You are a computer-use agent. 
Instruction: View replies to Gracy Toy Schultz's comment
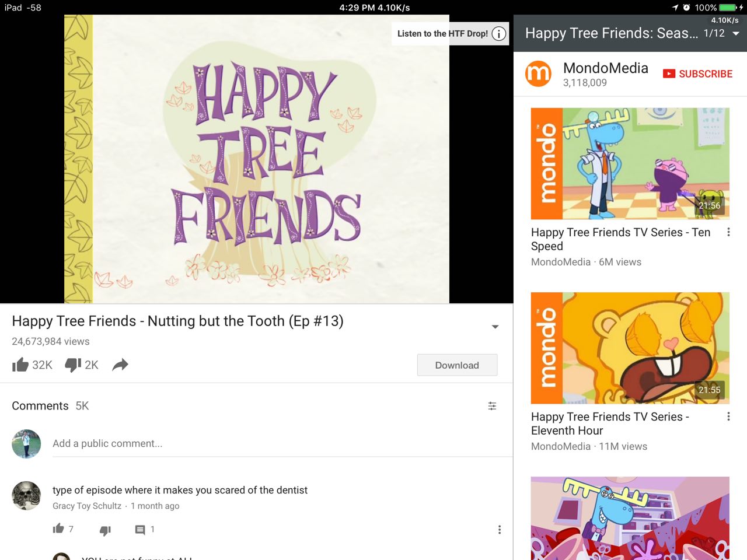pyautogui.click(x=140, y=530)
